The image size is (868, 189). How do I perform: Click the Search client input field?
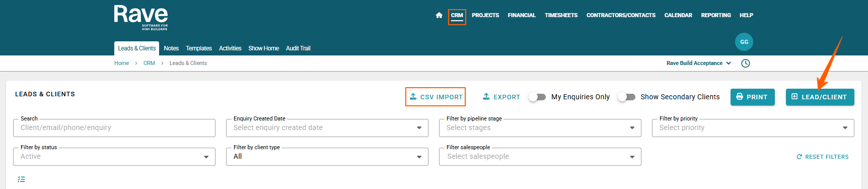(x=114, y=128)
